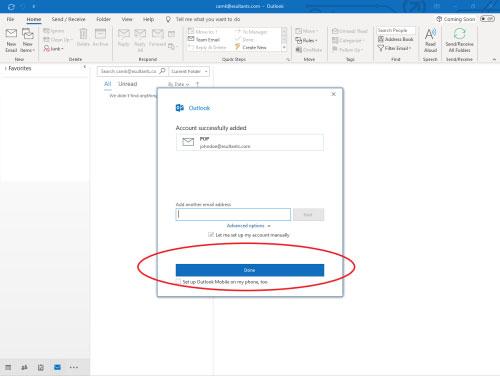Click the Coming Soon megaphone icon

click(x=439, y=19)
